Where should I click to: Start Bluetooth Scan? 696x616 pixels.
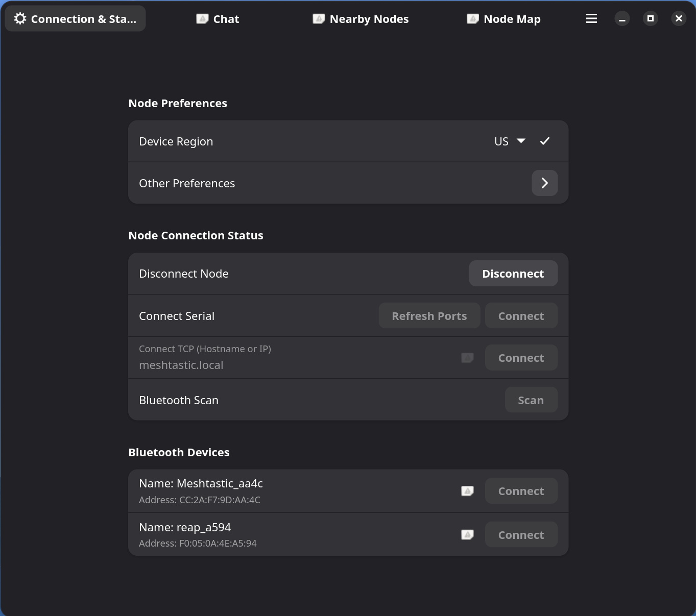pyautogui.click(x=531, y=400)
